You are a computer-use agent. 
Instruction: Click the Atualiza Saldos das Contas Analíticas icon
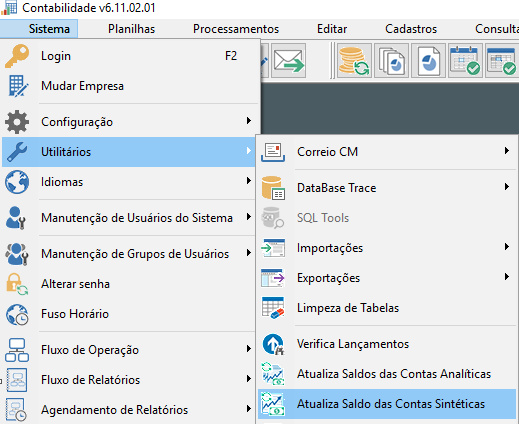(273, 374)
